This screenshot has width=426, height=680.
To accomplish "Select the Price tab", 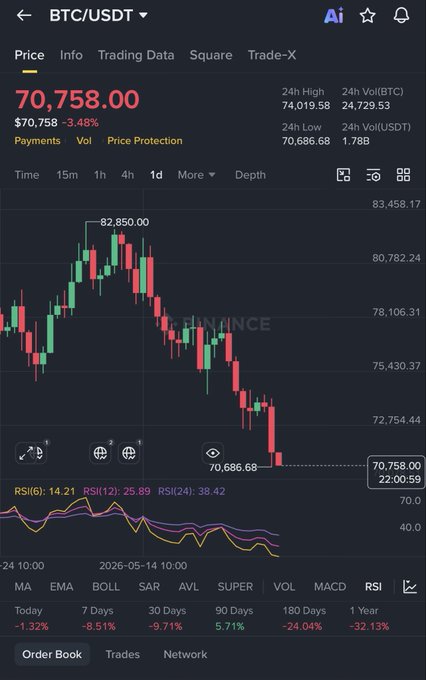I will tap(29, 55).
